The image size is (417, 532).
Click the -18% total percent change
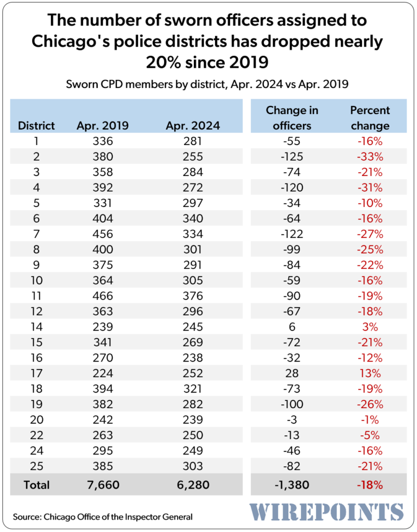tap(370, 485)
